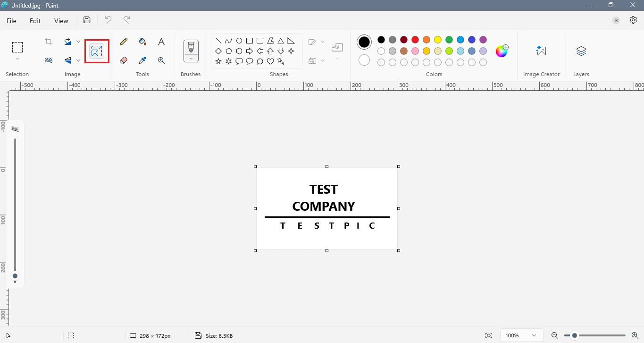Image resolution: width=644 pixels, height=343 pixels.
Task: Open the Layers panel
Action: 581,51
